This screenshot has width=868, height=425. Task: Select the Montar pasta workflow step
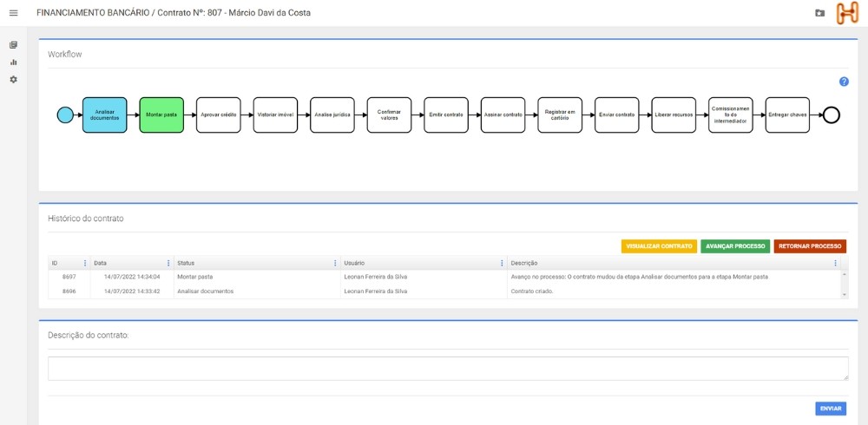[161, 115]
